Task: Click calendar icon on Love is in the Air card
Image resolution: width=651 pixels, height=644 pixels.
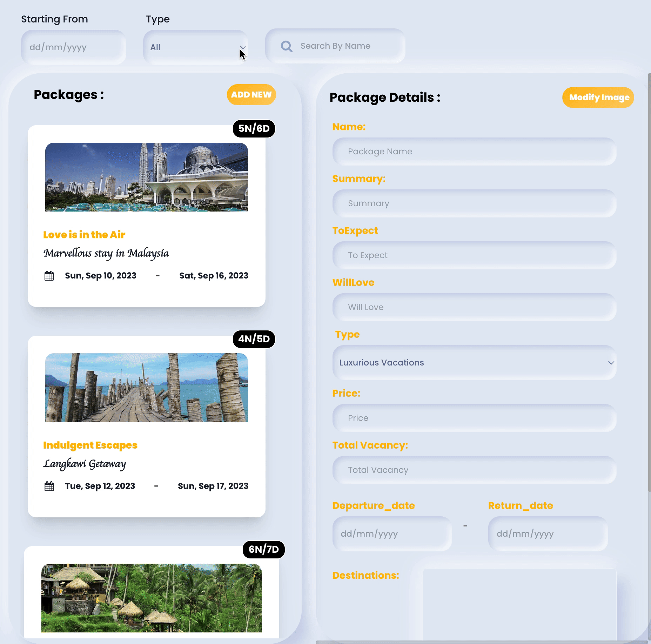Action: (49, 276)
